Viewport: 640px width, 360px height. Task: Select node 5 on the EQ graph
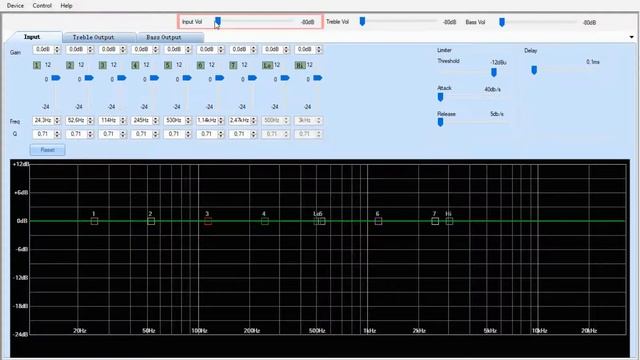pos(322,221)
